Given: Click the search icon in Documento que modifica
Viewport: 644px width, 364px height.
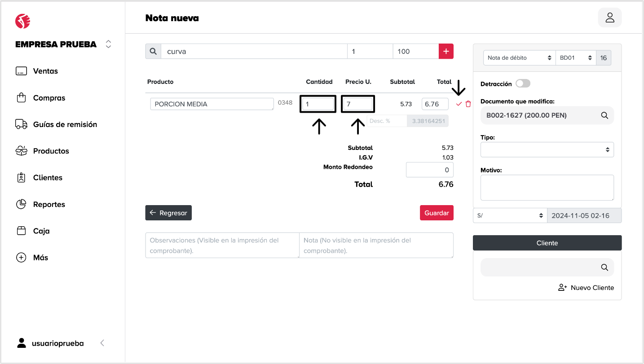Looking at the screenshot, I should pyautogui.click(x=604, y=115).
